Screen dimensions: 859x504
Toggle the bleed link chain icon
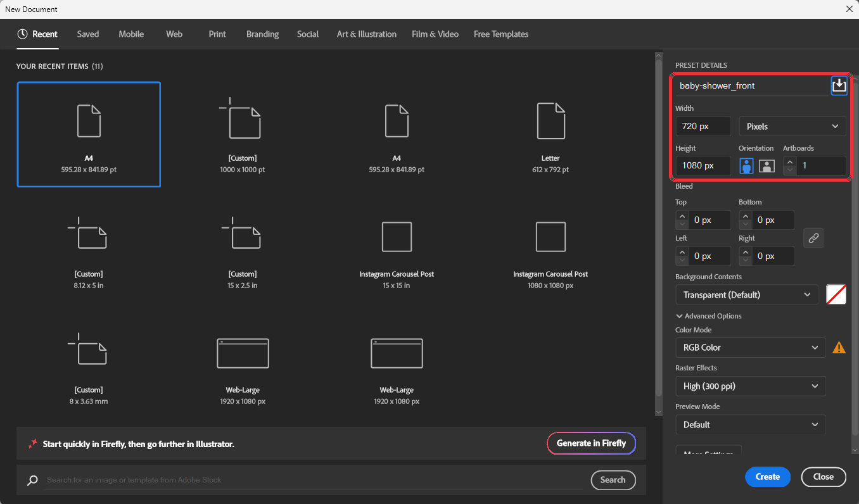point(813,238)
